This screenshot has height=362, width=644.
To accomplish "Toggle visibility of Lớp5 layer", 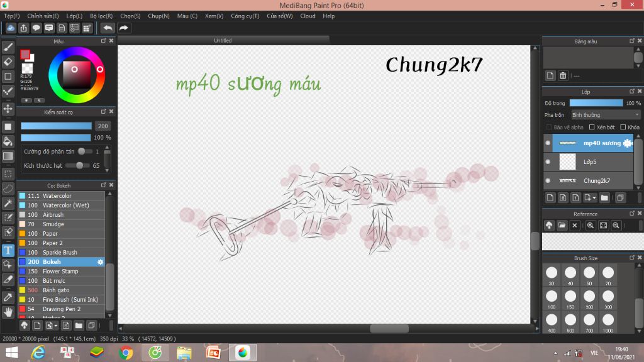I will click(548, 162).
